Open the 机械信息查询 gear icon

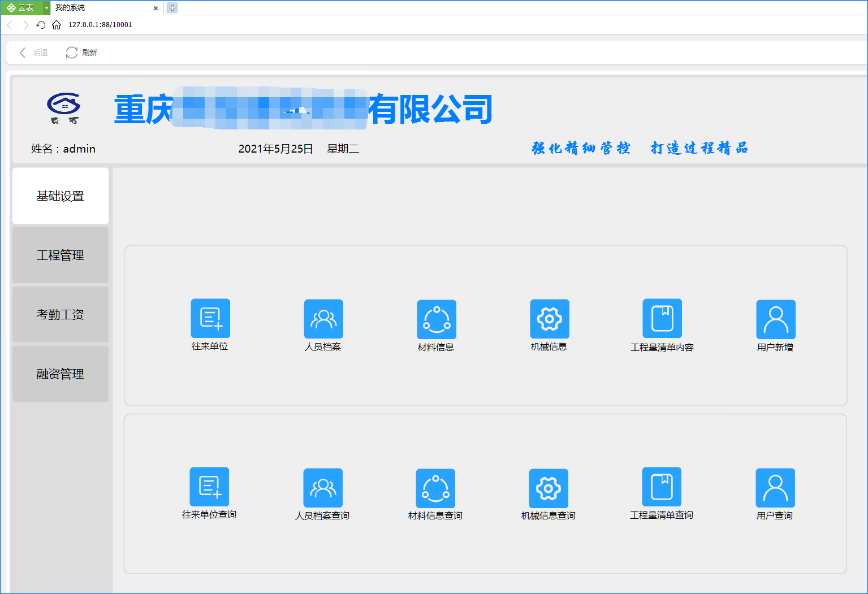[549, 488]
